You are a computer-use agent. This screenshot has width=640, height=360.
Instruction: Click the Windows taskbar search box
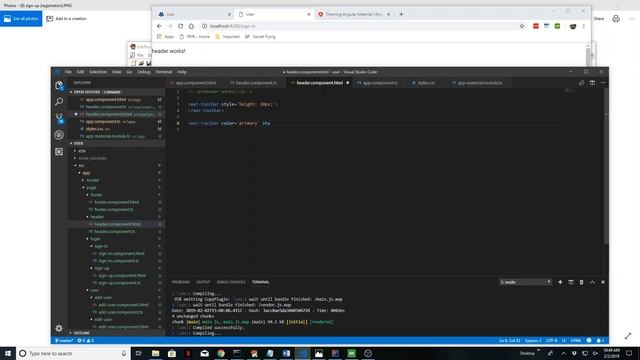point(73,353)
